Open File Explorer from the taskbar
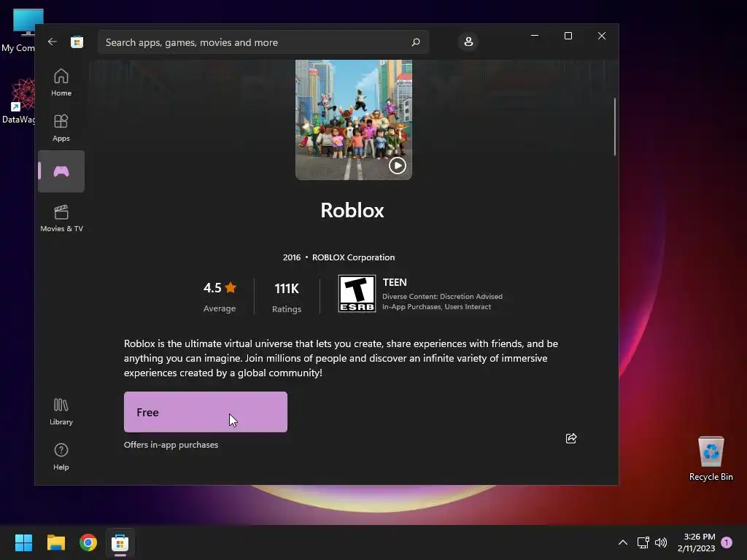The height and width of the screenshot is (560, 747). [x=55, y=542]
